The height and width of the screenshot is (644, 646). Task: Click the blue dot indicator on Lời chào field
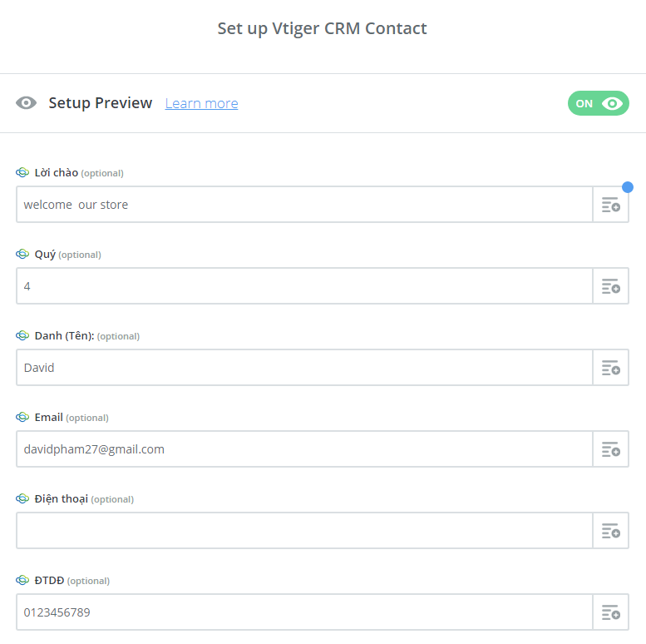(x=628, y=187)
